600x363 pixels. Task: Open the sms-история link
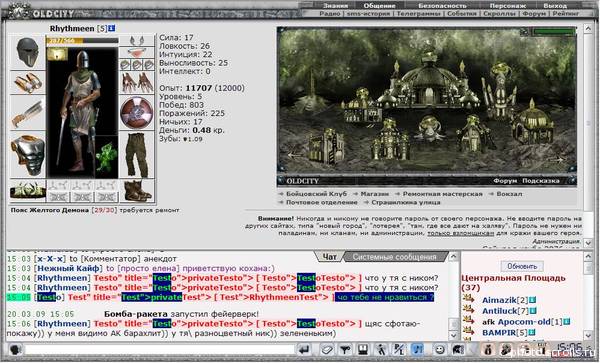pyautogui.click(x=368, y=13)
